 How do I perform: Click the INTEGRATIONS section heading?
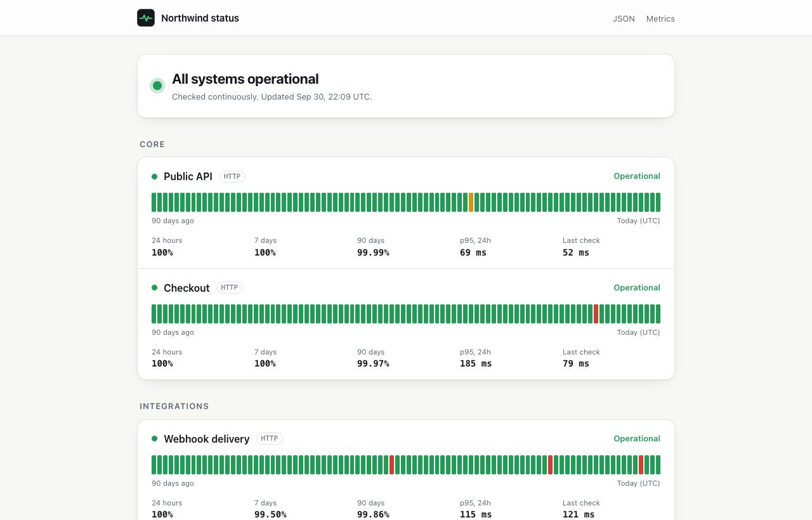click(x=174, y=406)
